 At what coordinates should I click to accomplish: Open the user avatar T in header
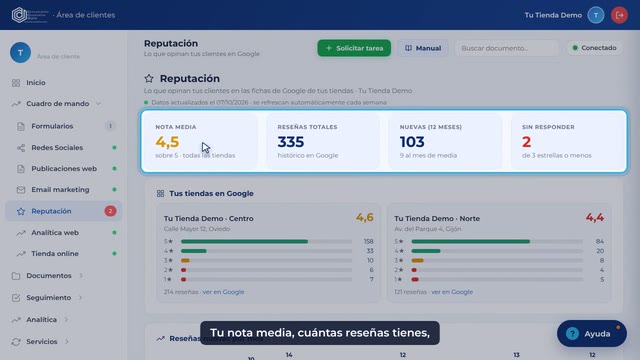(596, 15)
